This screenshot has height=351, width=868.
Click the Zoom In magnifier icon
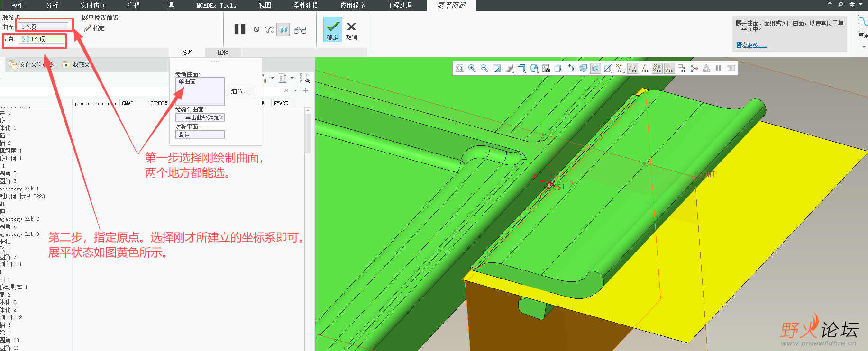(472, 68)
